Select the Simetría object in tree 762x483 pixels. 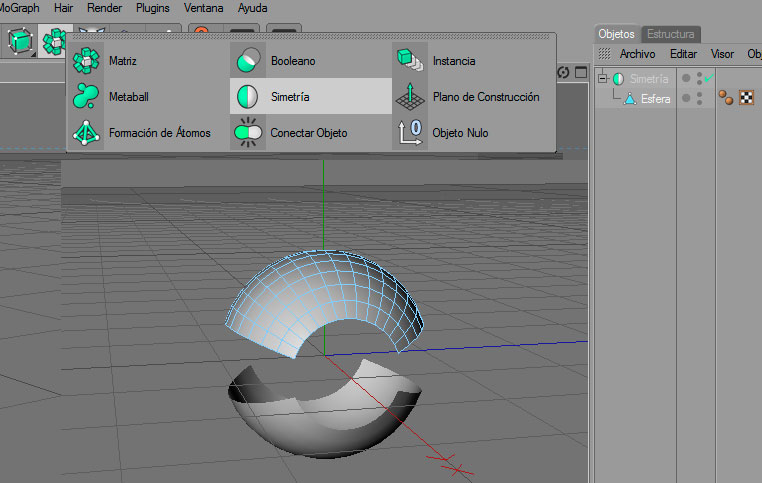click(x=649, y=78)
